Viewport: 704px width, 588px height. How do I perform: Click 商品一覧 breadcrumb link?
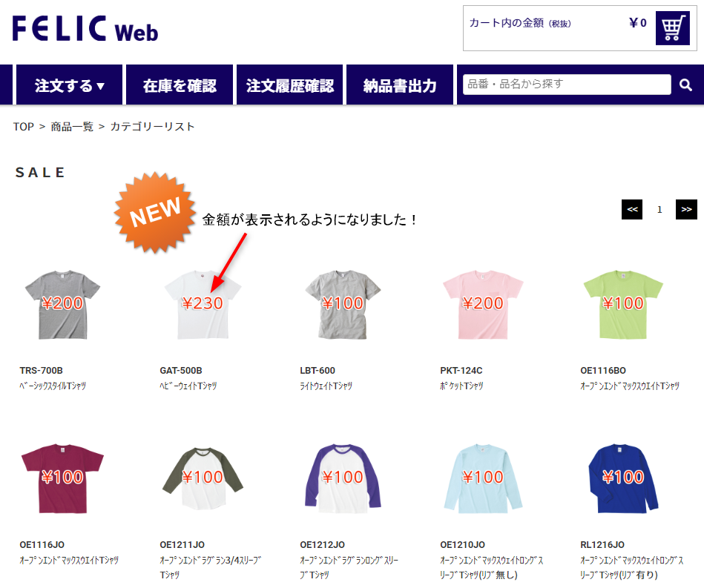[x=72, y=127]
